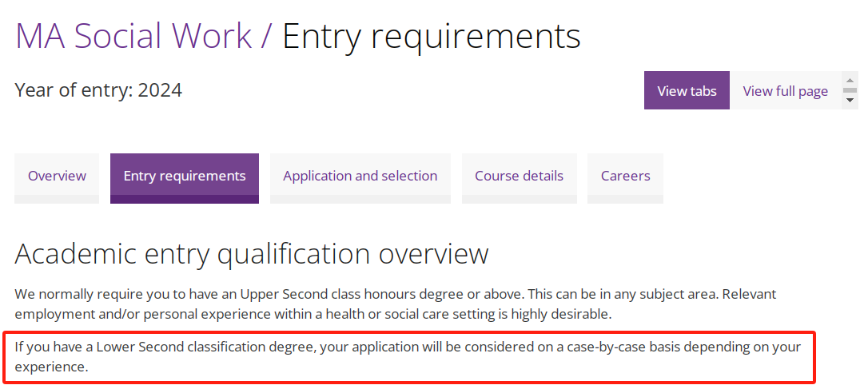Select the View tabs button
Screen dimensions: 868x389
687,90
